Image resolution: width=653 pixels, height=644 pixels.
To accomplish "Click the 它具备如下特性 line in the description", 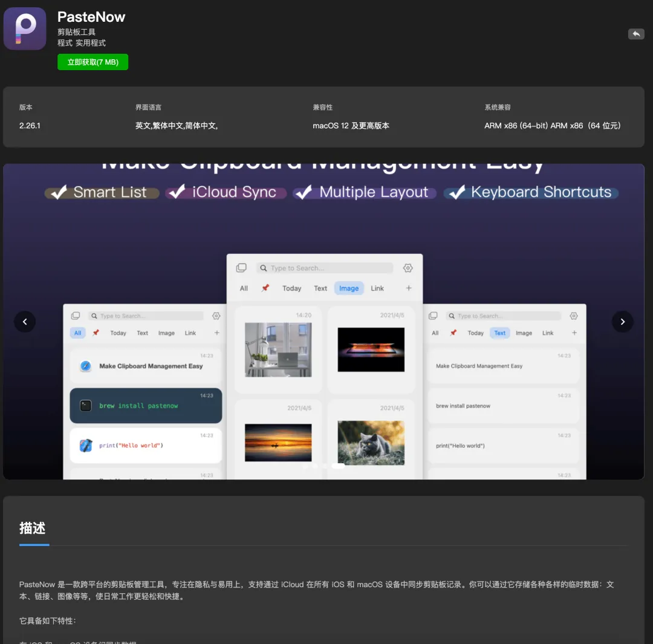I will coord(48,620).
